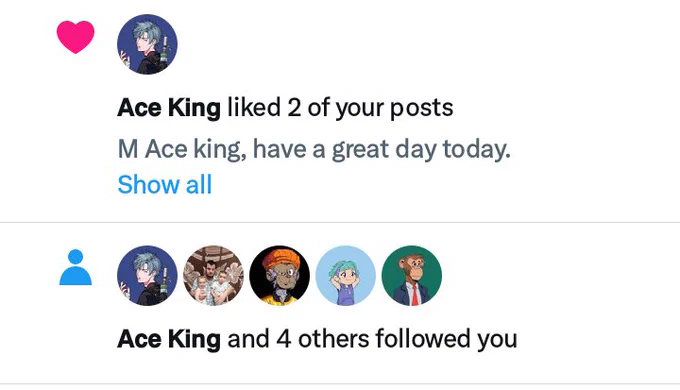
Task: Open Ace King name in follow notification
Action: 169,339
